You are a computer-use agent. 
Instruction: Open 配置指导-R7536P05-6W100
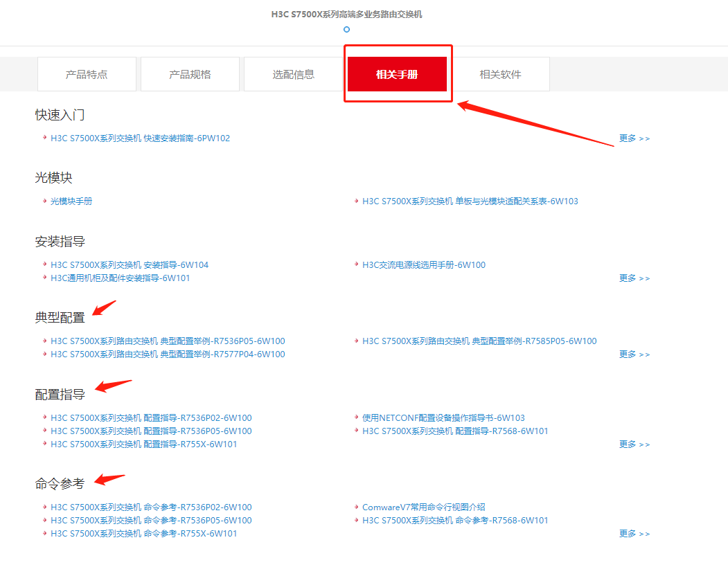click(152, 431)
